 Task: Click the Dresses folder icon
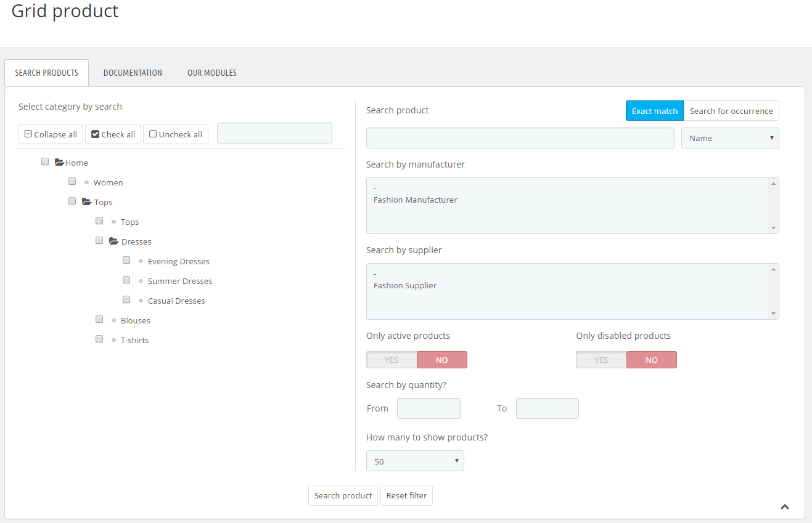[113, 241]
